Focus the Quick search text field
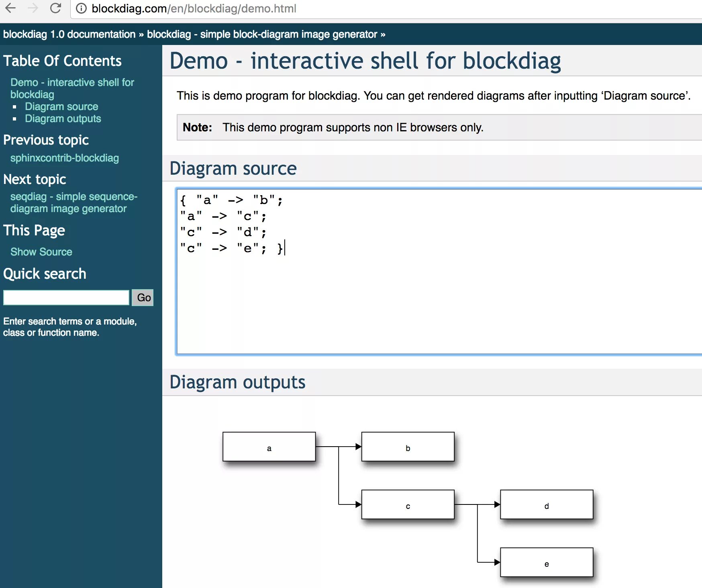Screen dimensions: 702x588 point(66,298)
